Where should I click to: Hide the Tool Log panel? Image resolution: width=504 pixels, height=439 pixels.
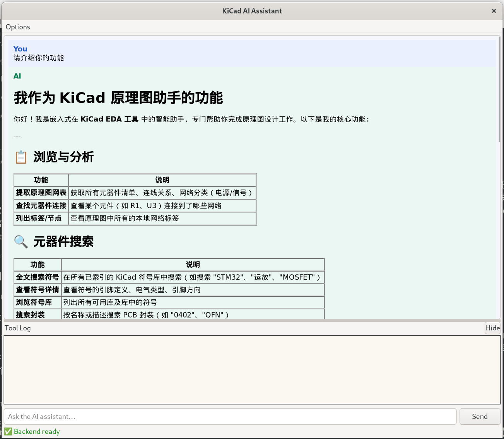coord(492,328)
